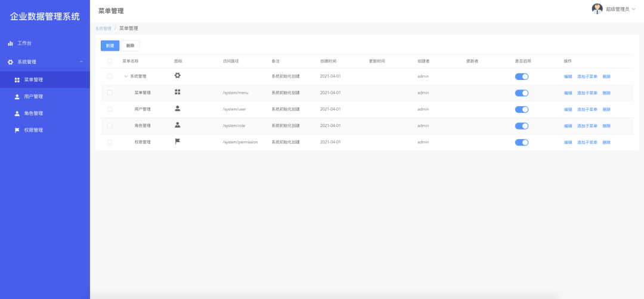Tick the select-all checkbox in table header
Viewport: 644px width, 299px height.
110,61
